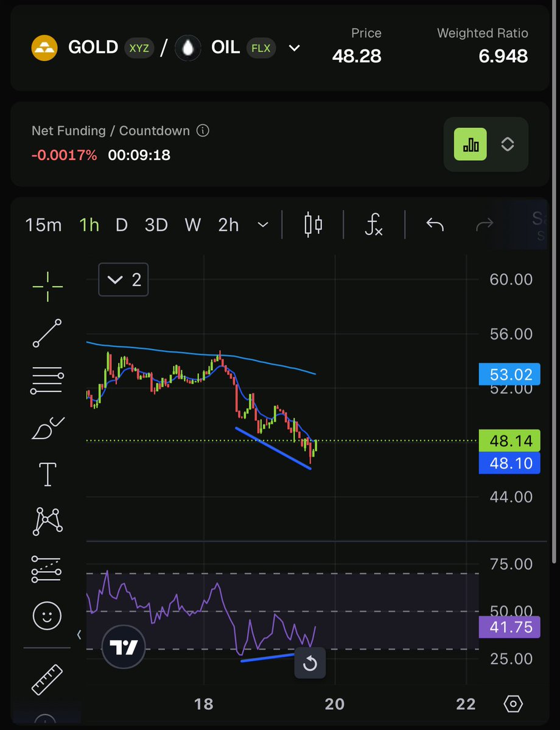560x730 pixels.
Task: Open the forecast and measurement tools
Action: pos(46,569)
